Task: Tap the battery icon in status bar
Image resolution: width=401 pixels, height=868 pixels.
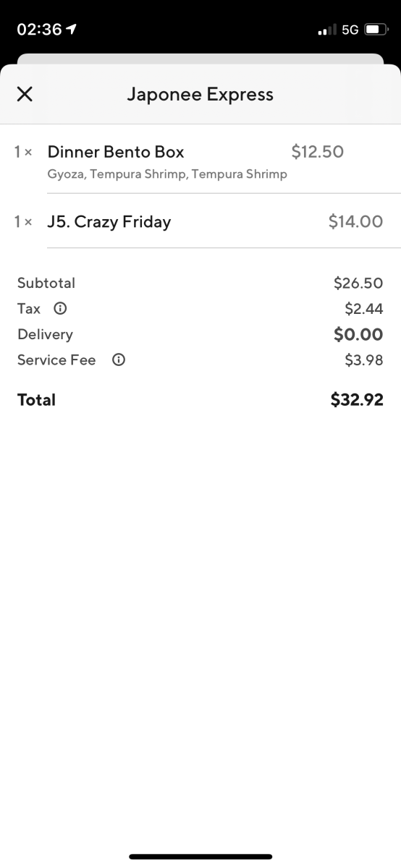Action: [376, 30]
